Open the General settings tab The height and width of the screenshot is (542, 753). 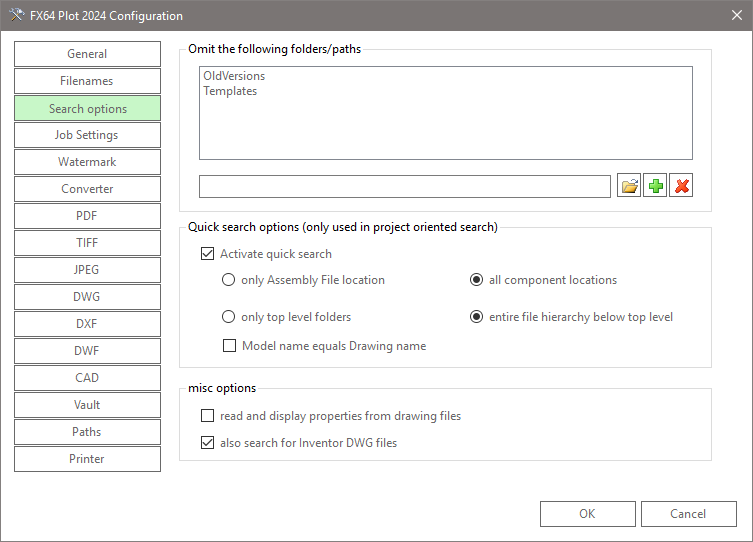pyautogui.click(x=87, y=54)
